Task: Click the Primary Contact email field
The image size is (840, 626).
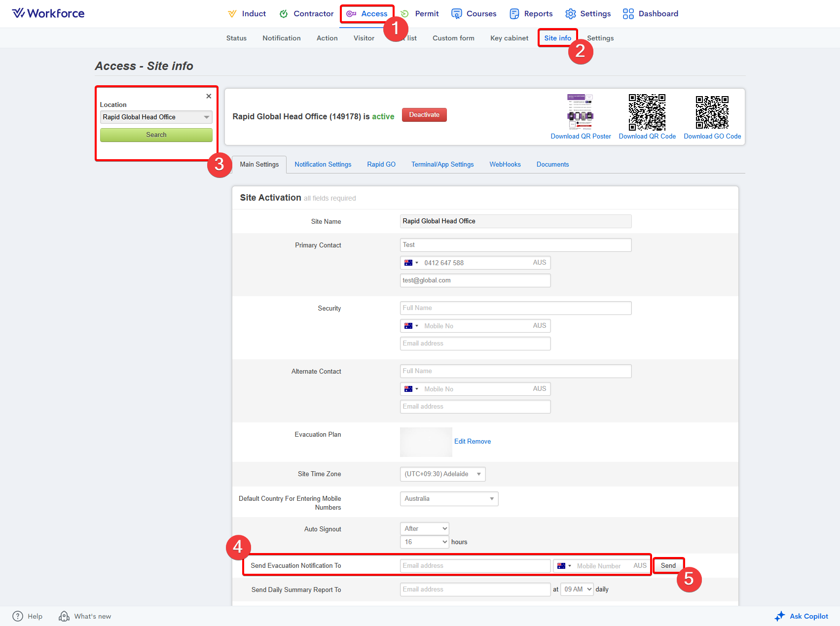Action: (x=475, y=280)
